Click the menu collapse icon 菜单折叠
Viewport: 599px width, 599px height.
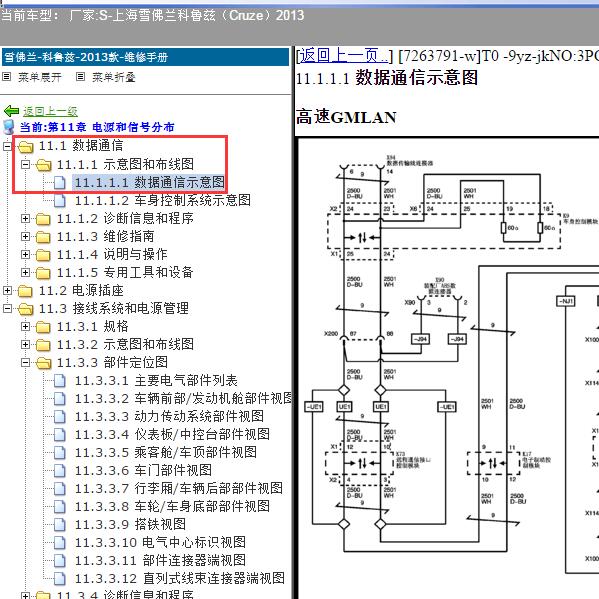coord(80,77)
